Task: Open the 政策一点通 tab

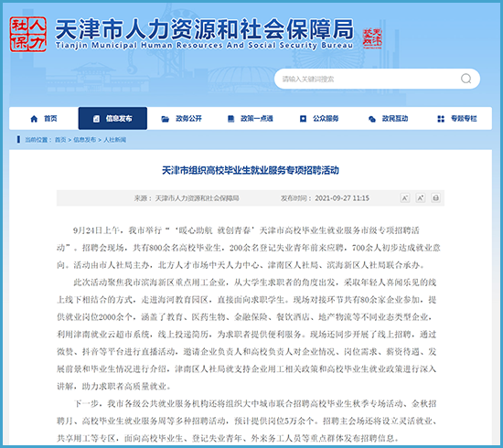Action: click(x=251, y=119)
